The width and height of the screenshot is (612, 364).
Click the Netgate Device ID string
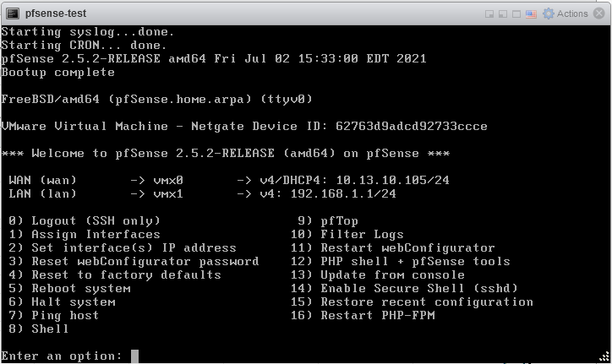click(x=412, y=126)
